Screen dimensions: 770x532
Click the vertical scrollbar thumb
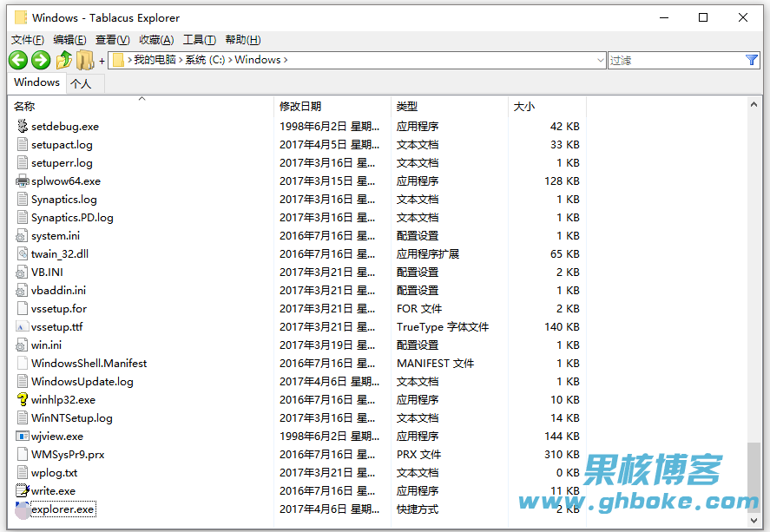pyautogui.click(x=754, y=476)
